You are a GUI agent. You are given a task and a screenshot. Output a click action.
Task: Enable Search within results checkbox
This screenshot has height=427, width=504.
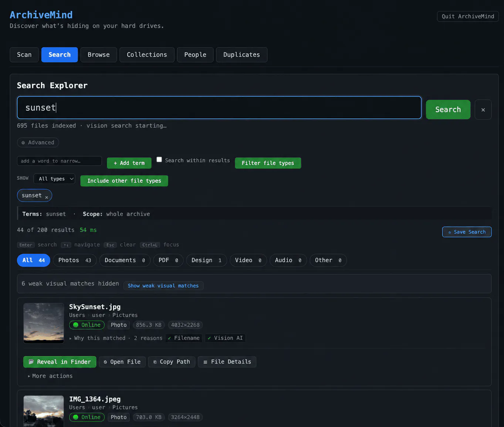pyautogui.click(x=159, y=159)
